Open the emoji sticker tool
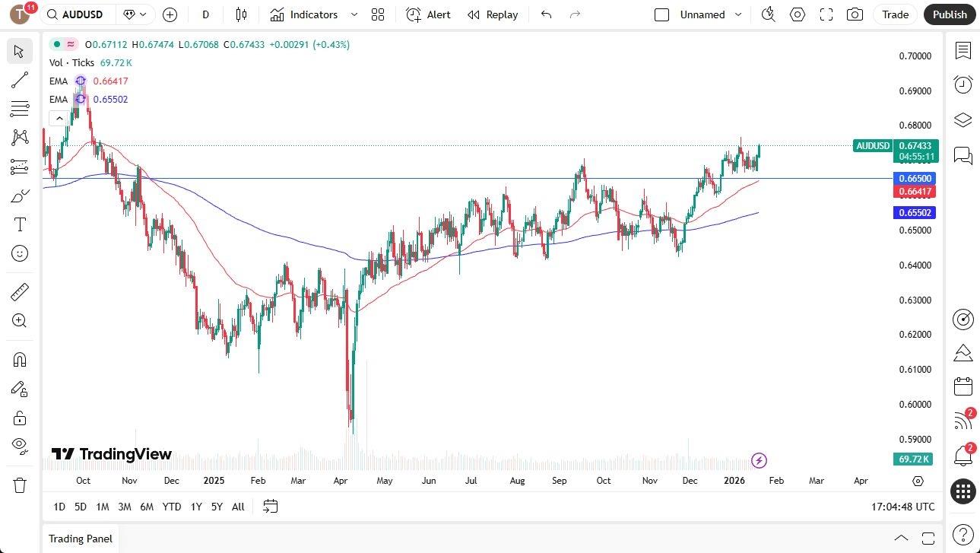 [x=19, y=253]
